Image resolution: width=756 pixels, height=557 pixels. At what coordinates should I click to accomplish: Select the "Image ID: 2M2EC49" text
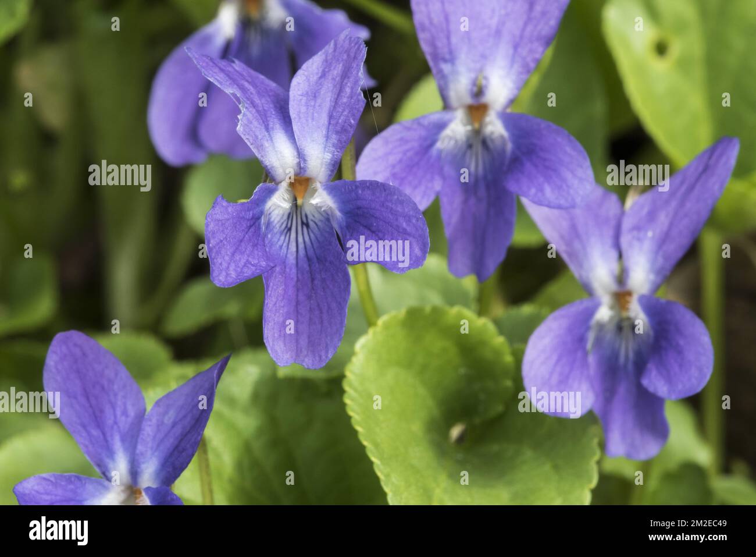[689, 523]
